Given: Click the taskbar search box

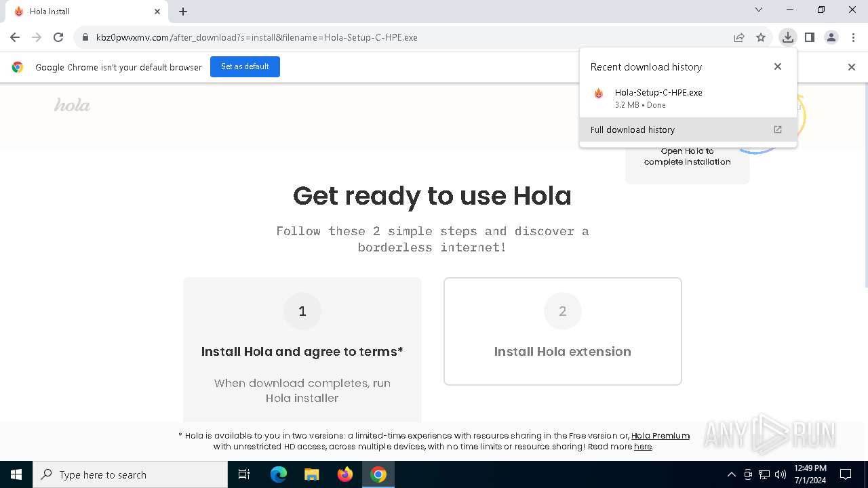Looking at the screenshot, I should tap(130, 474).
